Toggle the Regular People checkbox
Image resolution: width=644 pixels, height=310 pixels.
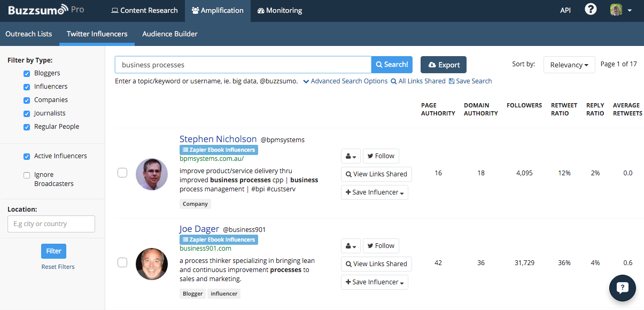[27, 127]
